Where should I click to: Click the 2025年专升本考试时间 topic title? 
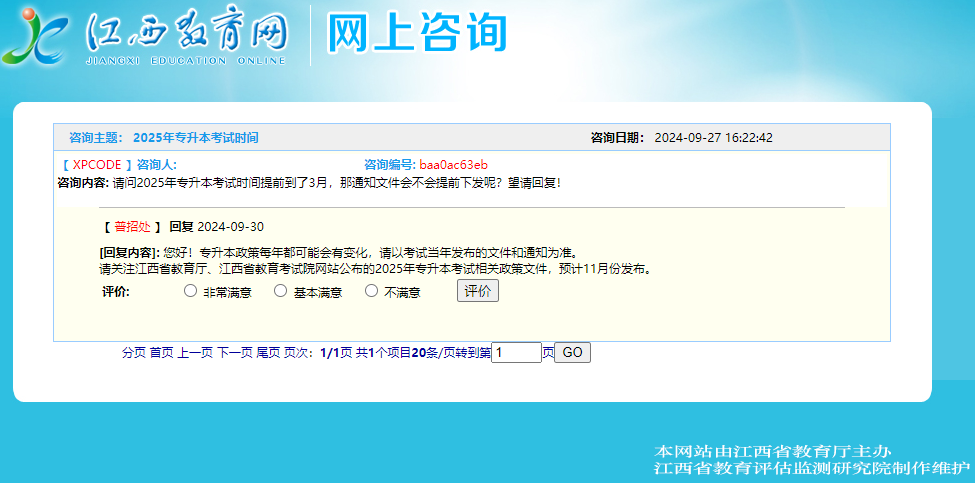point(196,138)
